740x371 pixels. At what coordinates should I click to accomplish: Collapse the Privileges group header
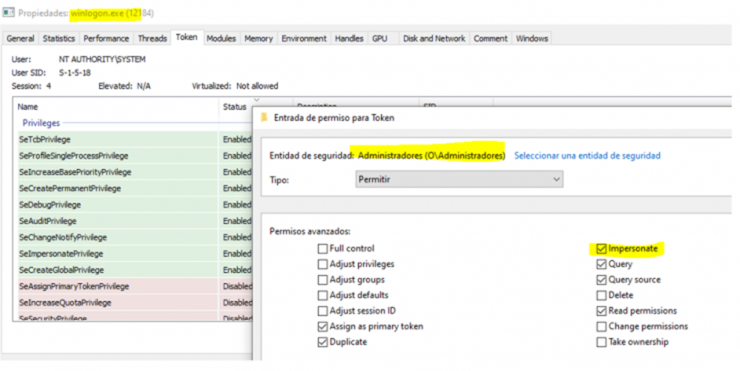click(41, 123)
